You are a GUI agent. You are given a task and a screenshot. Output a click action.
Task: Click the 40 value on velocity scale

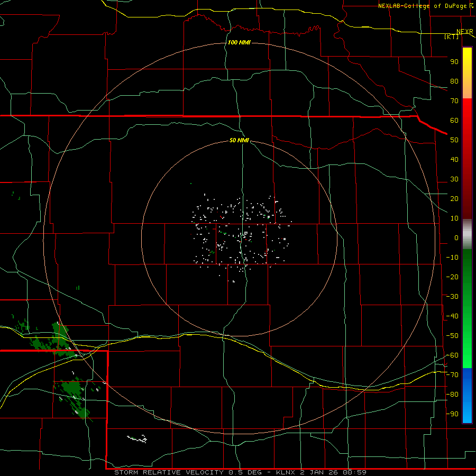(x=454, y=159)
